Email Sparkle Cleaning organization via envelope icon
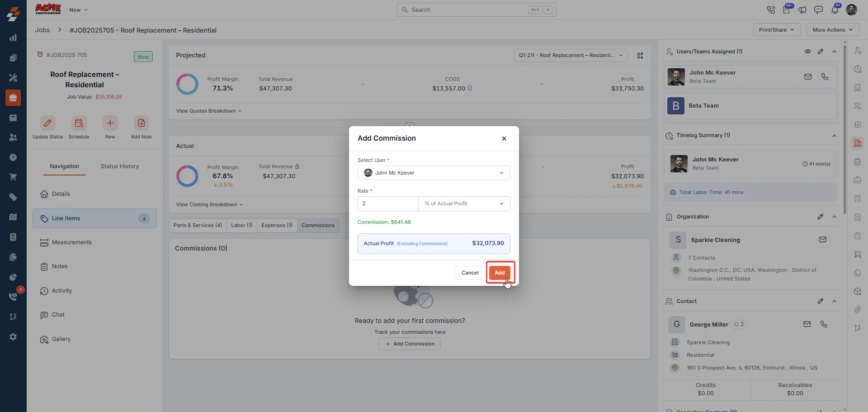Image resolution: width=868 pixels, height=412 pixels. [822, 240]
